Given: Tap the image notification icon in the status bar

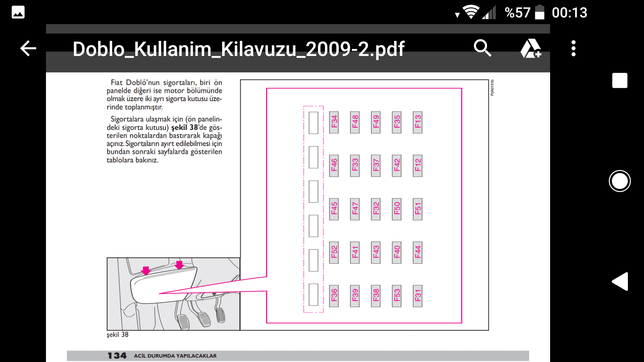Looking at the screenshot, I should [18, 12].
